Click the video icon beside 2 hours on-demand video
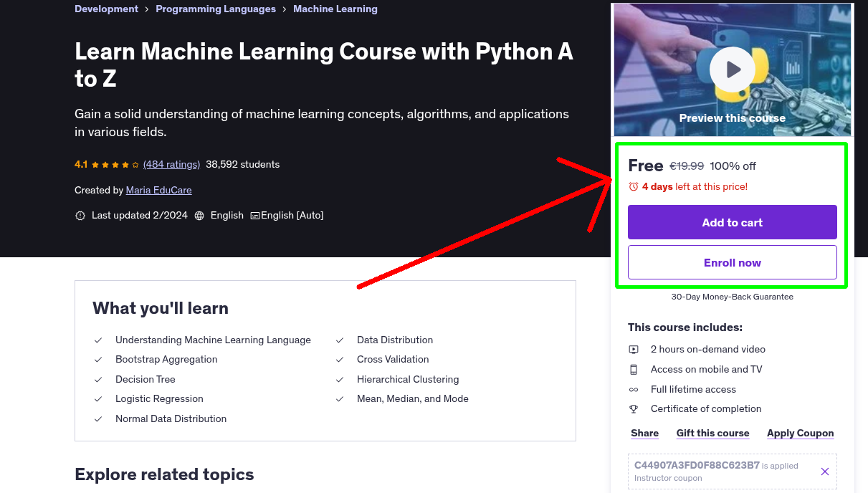 (634, 350)
